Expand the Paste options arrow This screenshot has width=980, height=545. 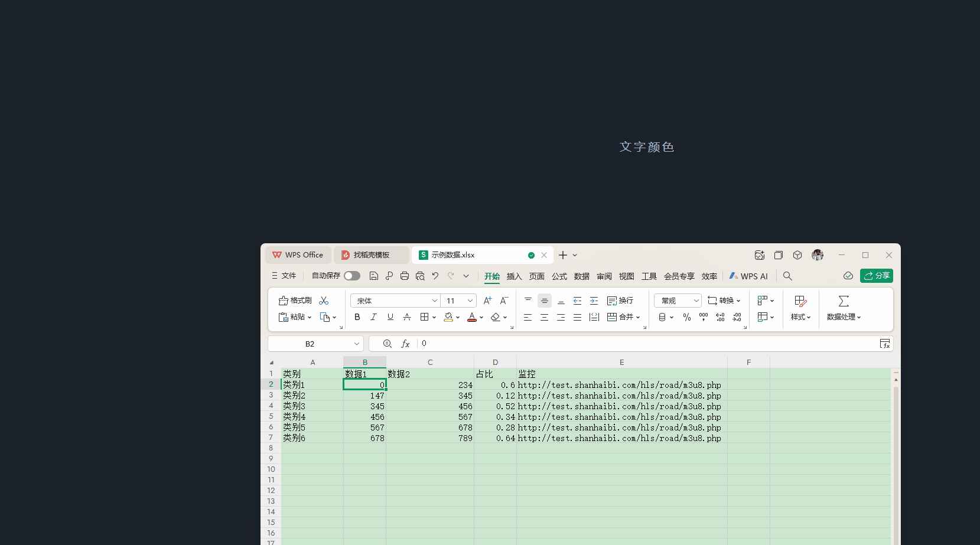309,318
